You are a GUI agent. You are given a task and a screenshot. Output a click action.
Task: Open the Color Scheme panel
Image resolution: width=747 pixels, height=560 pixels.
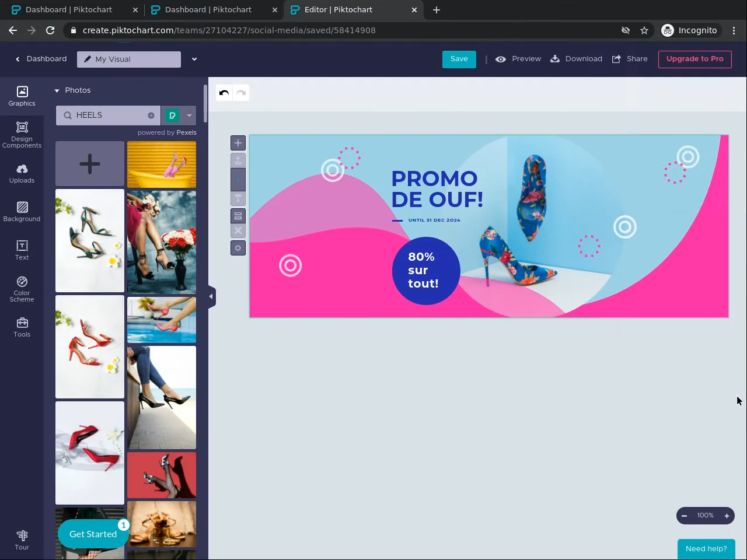22,289
